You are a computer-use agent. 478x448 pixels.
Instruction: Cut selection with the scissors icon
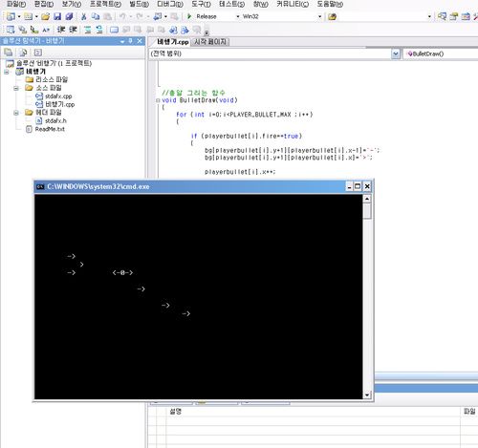[x=84, y=16]
